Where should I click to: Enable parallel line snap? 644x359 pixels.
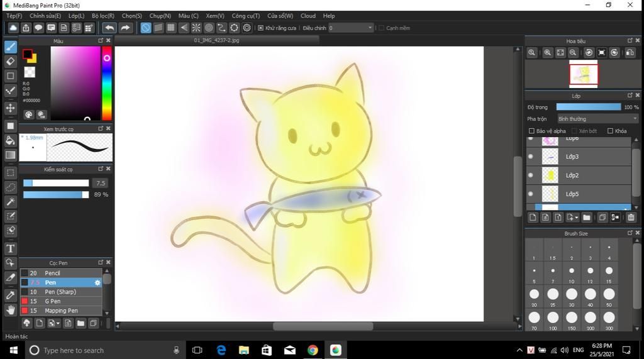click(x=158, y=28)
